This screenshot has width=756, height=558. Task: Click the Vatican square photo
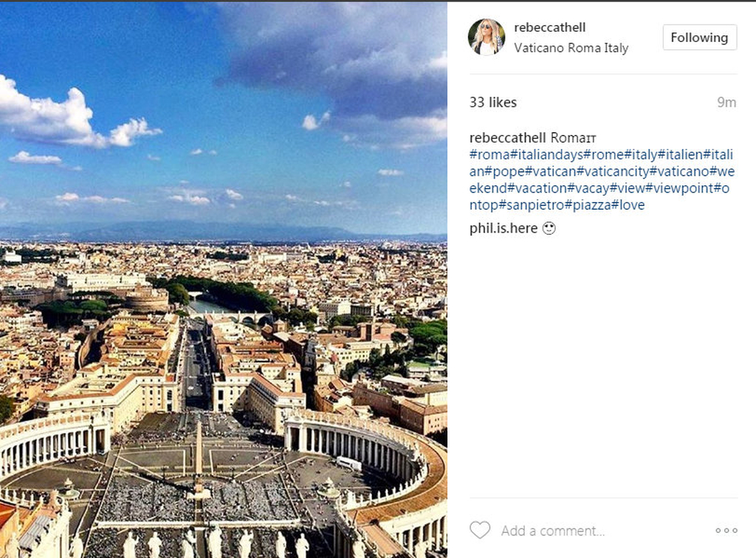(223, 280)
